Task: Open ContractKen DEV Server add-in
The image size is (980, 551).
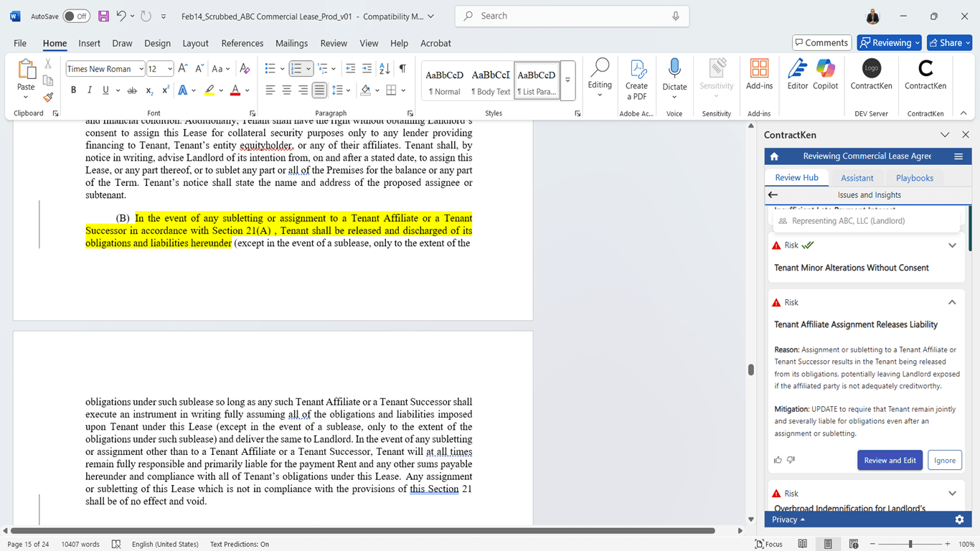Action: (871, 75)
